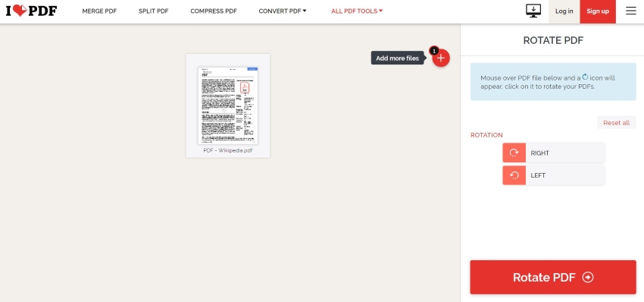Viewport: 644px width, 302px height.
Task: Open the COMPRESS PDF menu item
Action: [x=214, y=11]
